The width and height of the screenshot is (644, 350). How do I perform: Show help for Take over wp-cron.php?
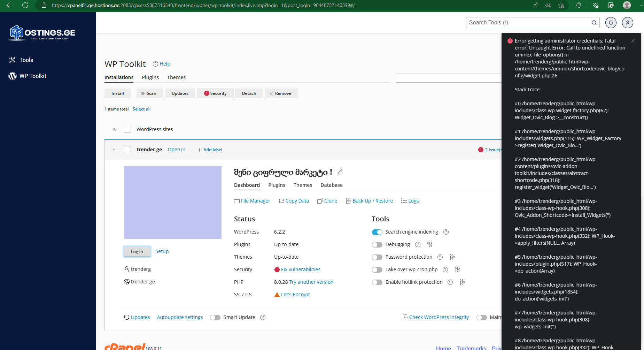pos(445,270)
